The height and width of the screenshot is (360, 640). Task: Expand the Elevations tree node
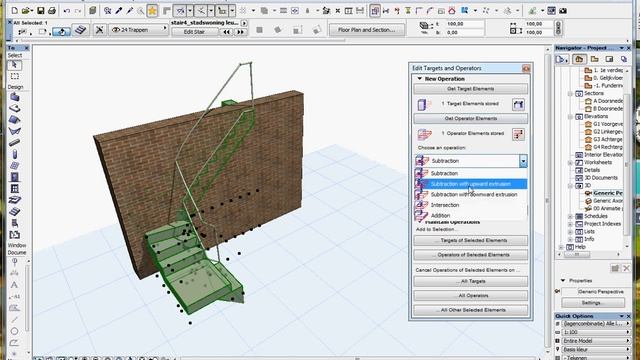click(571, 116)
